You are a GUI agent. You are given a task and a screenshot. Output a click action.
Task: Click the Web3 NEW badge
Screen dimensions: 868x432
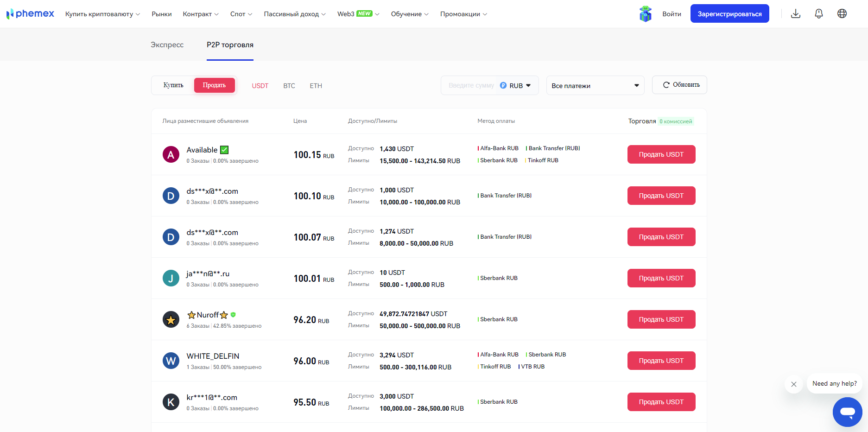click(364, 13)
